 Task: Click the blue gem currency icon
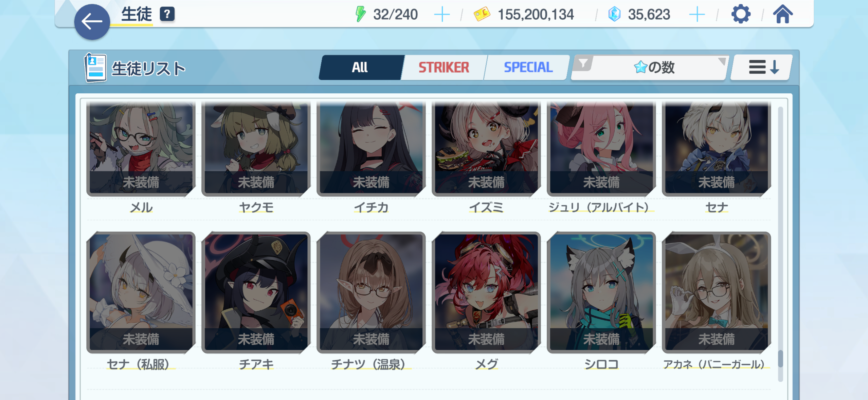[614, 14]
